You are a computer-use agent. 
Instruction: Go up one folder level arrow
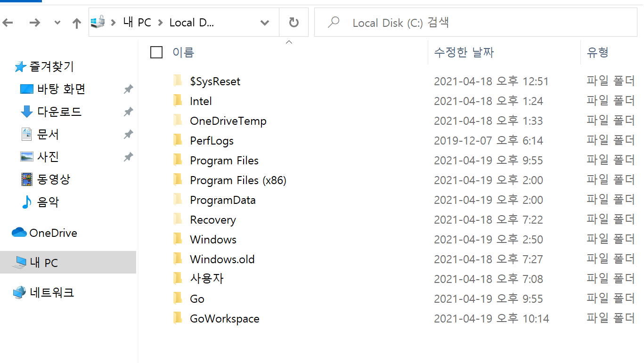tap(76, 23)
